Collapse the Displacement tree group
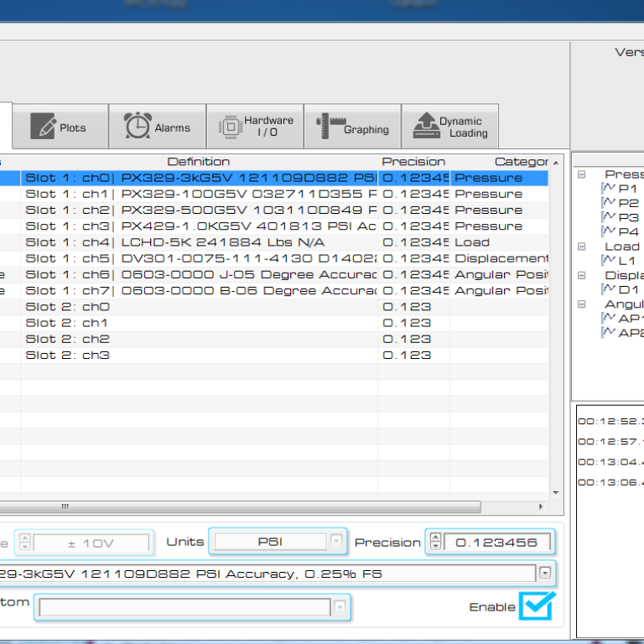The height and width of the screenshot is (644, 644). (582, 275)
